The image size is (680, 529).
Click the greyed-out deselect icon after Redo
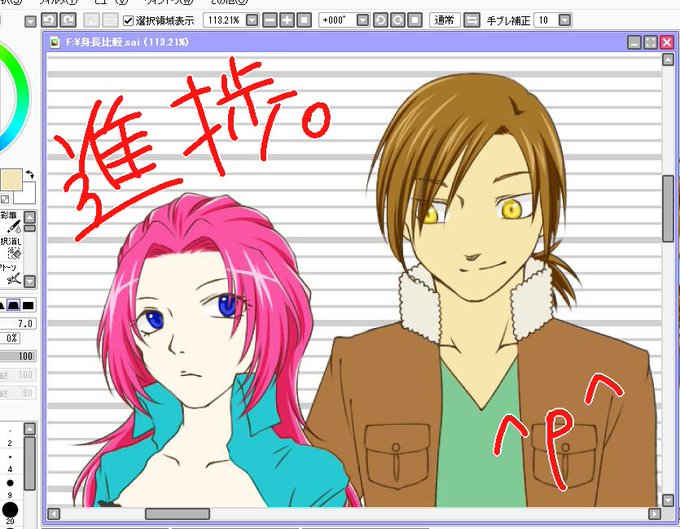pyautogui.click(x=92, y=20)
